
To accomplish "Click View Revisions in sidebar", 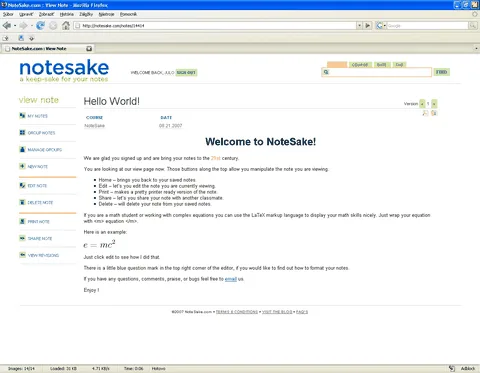I will pyautogui.click(x=43, y=255).
